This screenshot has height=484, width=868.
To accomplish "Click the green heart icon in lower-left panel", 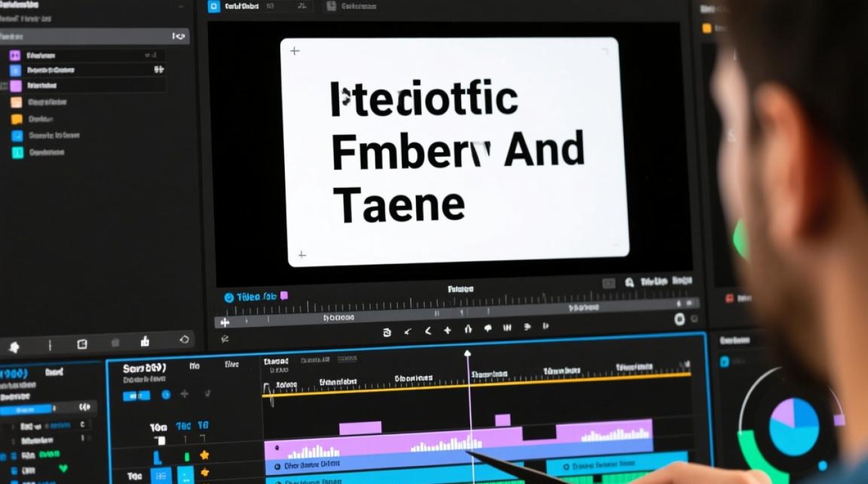I will [63, 468].
